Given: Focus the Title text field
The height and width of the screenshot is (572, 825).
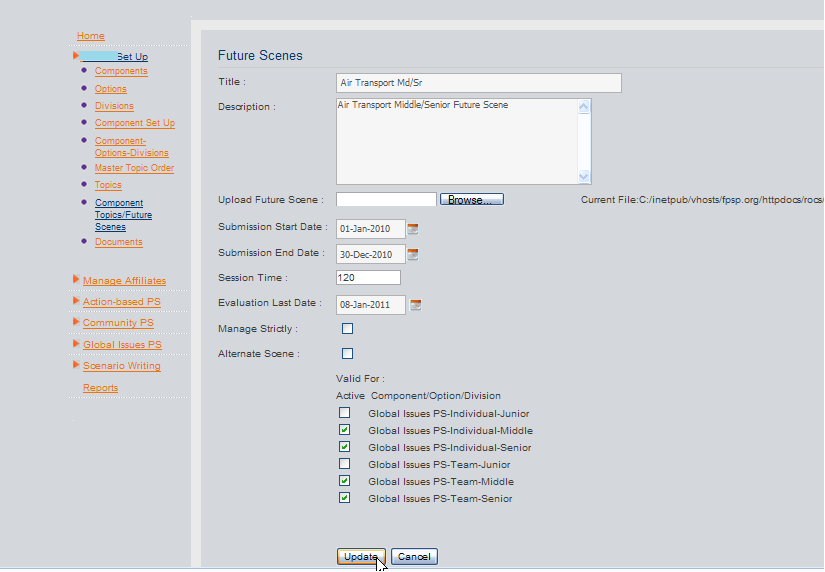Looking at the screenshot, I should click(478, 83).
